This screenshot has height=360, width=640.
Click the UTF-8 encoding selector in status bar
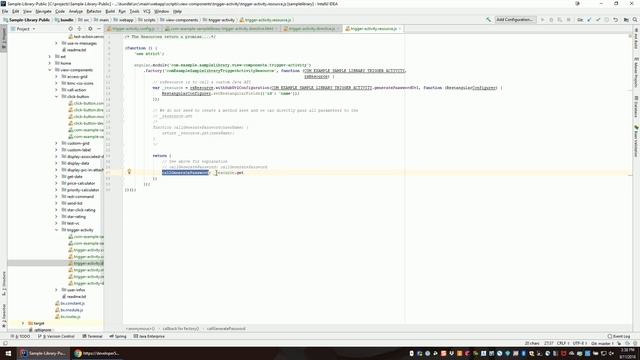tap(579, 343)
